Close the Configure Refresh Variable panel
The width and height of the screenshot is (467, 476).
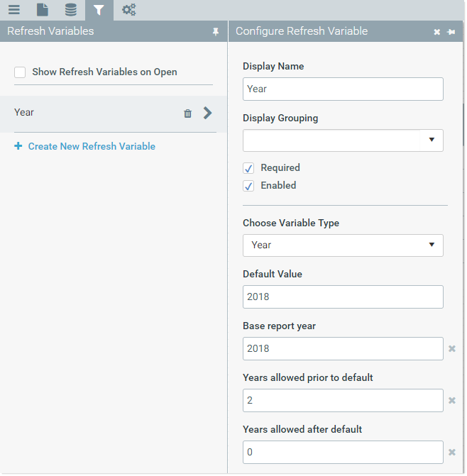click(436, 32)
